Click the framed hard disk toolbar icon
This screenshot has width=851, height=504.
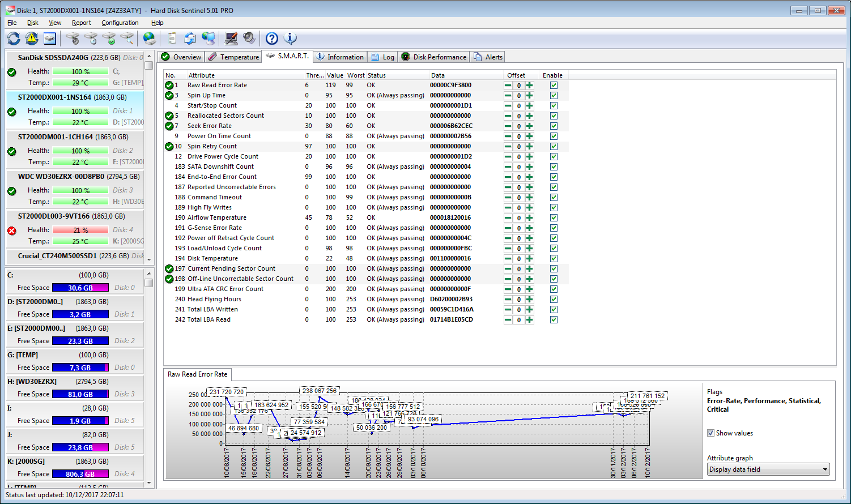(50, 39)
